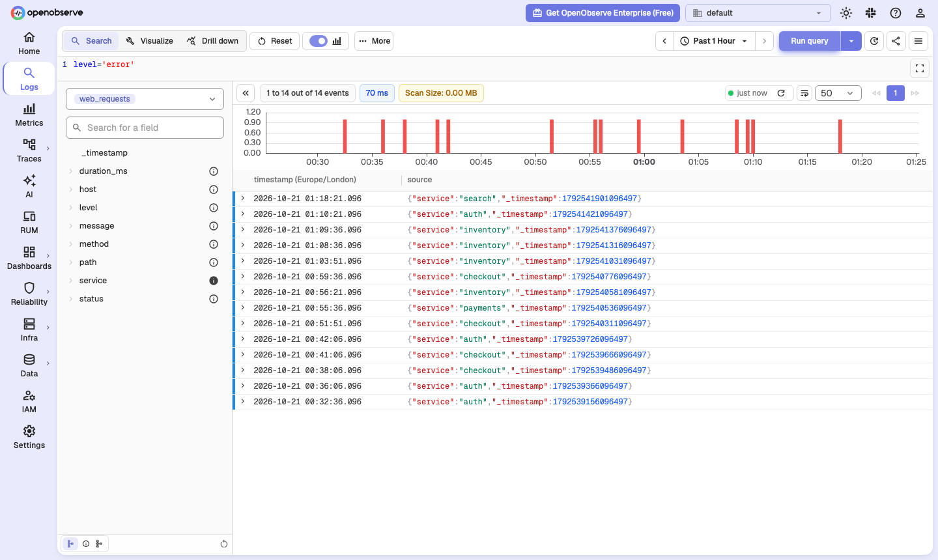Image resolution: width=938 pixels, height=560 pixels.
Task: Click the Search for a field input
Action: click(x=145, y=128)
